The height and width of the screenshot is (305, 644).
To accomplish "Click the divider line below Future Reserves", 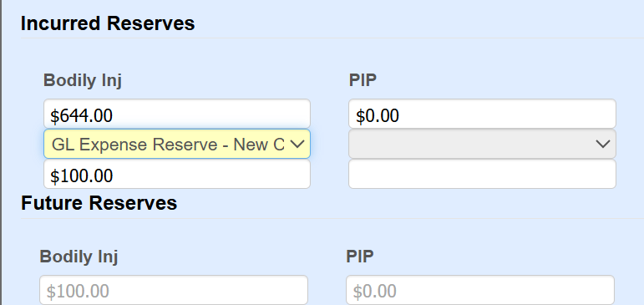I will (x=332, y=218).
